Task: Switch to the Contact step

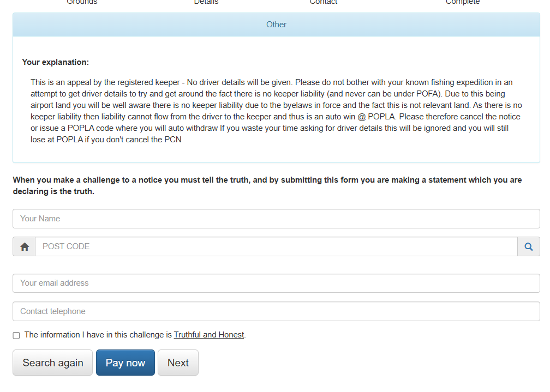Action: click(324, 2)
